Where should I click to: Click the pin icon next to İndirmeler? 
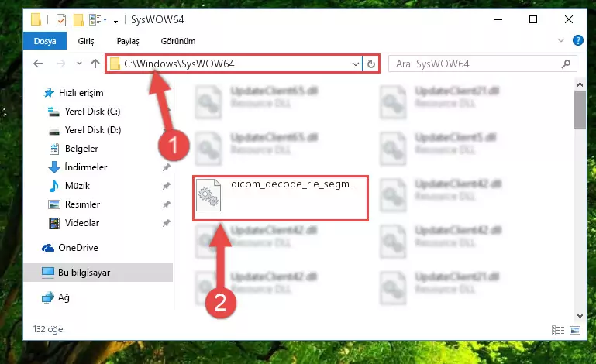[166, 167]
